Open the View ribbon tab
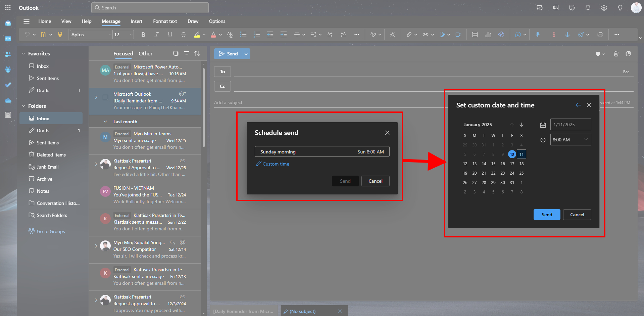 (66, 21)
